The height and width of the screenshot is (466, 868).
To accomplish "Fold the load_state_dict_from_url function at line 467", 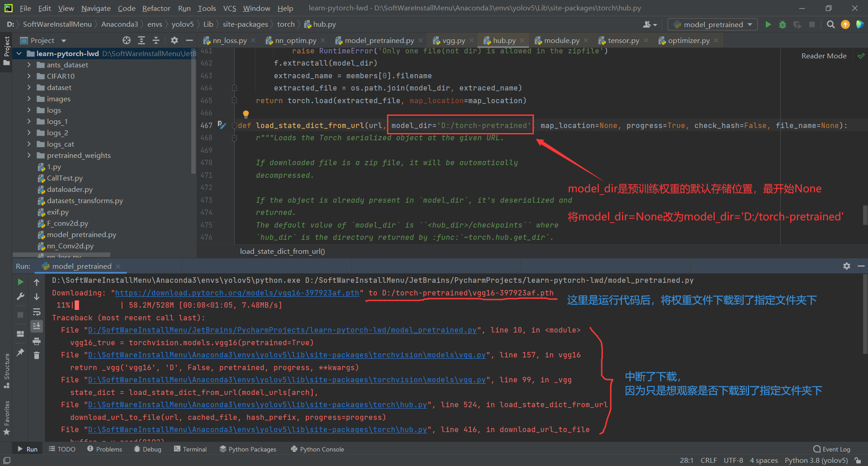I will (x=234, y=125).
